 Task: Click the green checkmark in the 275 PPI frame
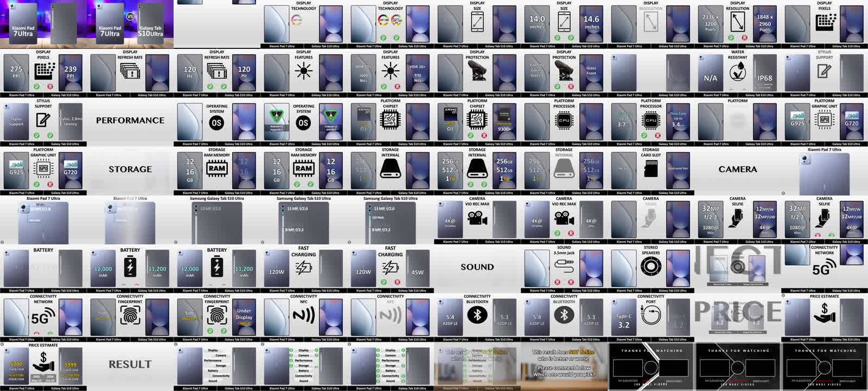point(36,86)
